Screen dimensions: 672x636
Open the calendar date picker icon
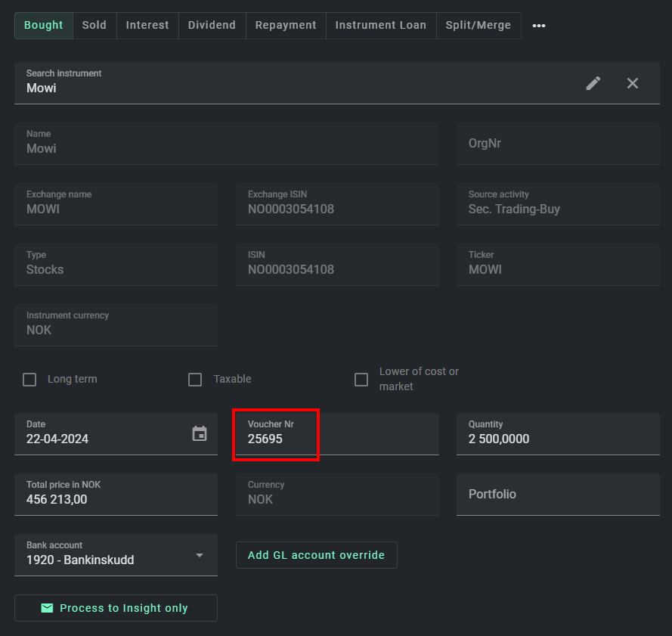[200, 433]
